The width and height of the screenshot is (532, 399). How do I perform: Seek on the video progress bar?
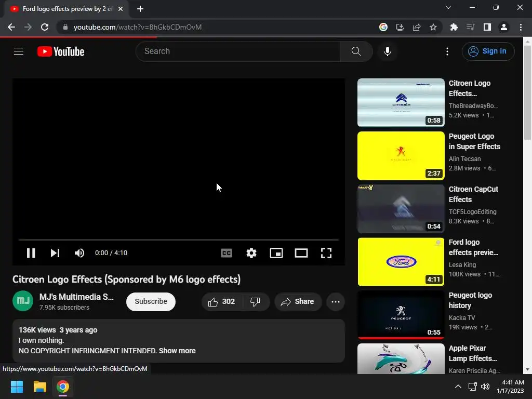(x=179, y=240)
